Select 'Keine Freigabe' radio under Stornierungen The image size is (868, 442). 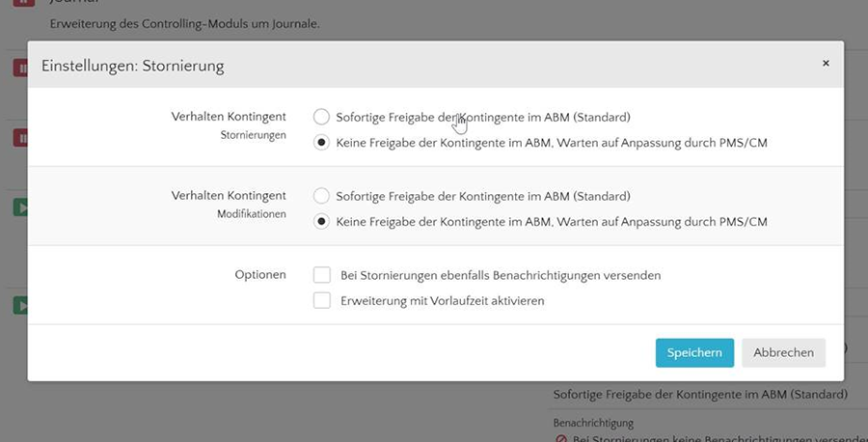pyautogui.click(x=321, y=142)
